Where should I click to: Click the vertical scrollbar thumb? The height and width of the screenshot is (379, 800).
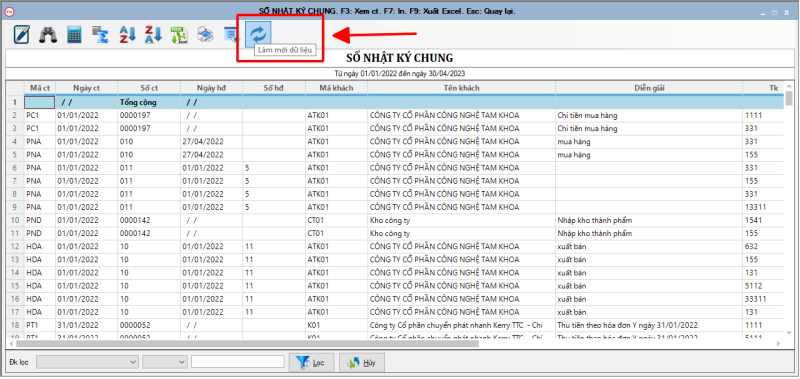789,97
